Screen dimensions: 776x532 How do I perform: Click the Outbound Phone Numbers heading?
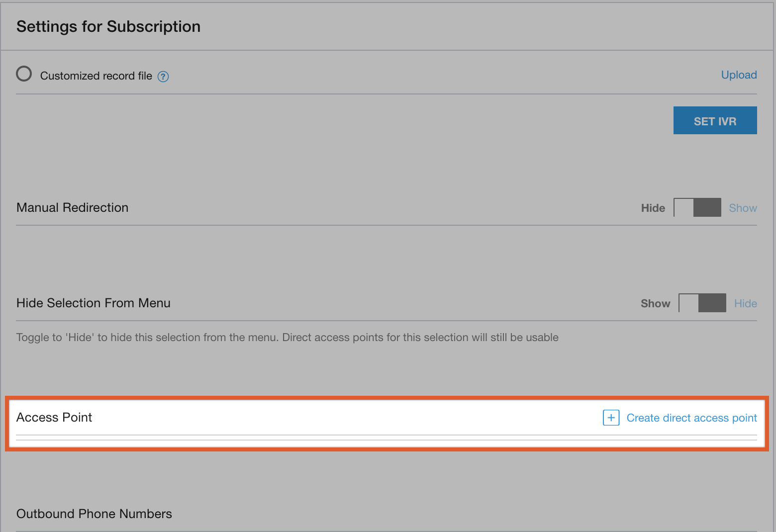[x=94, y=514]
